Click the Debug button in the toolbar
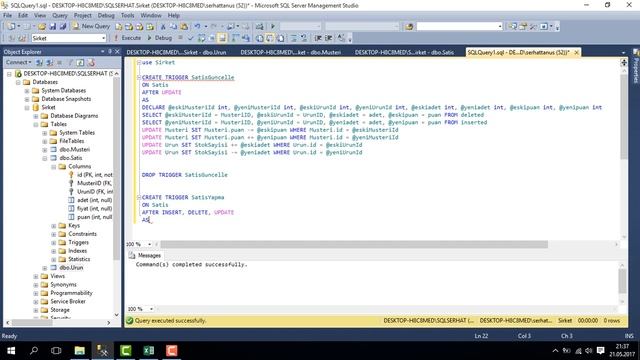The image size is (640, 360). (x=159, y=38)
